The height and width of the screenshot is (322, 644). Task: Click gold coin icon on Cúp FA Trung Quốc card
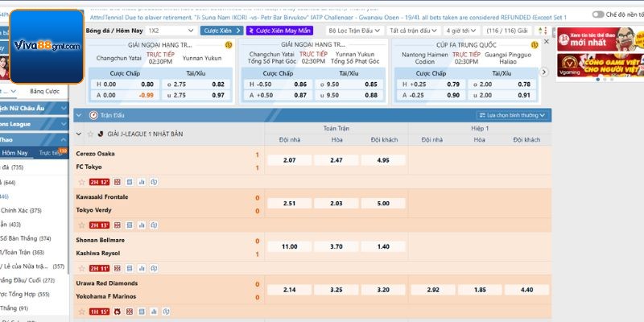coord(535,45)
